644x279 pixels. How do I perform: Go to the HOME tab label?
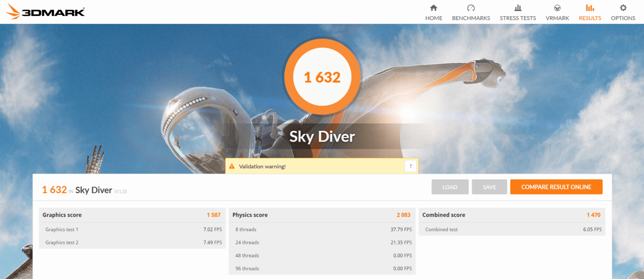433,18
